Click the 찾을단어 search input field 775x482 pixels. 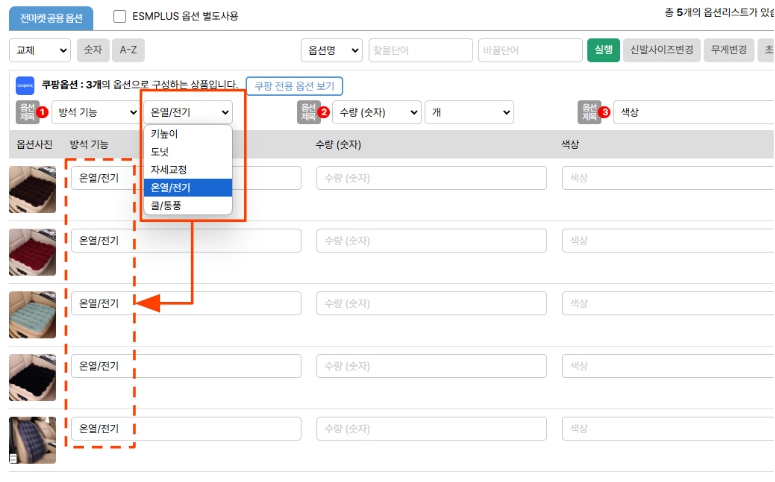pos(419,50)
